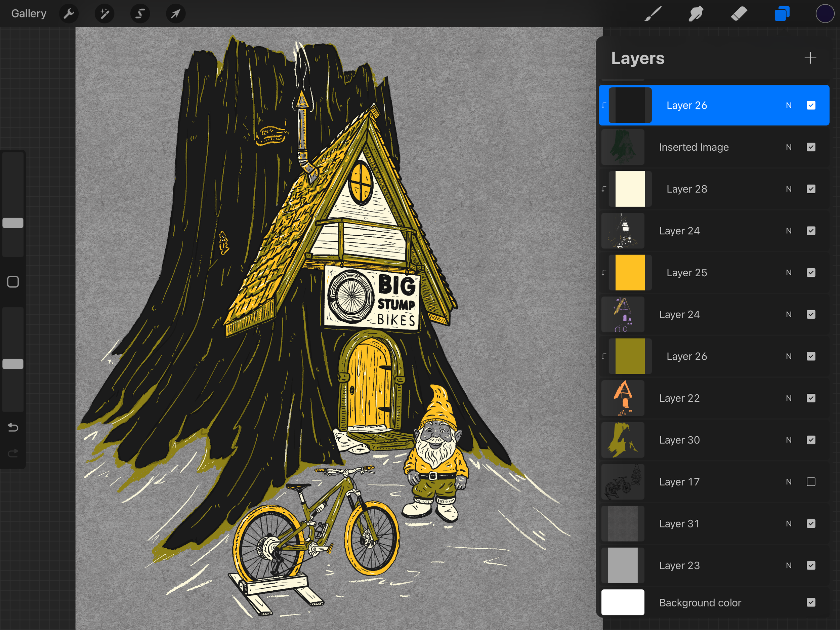The width and height of the screenshot is (840, 630).
Task: Open blend mode N for Layer 28
Action: (789, 189)
